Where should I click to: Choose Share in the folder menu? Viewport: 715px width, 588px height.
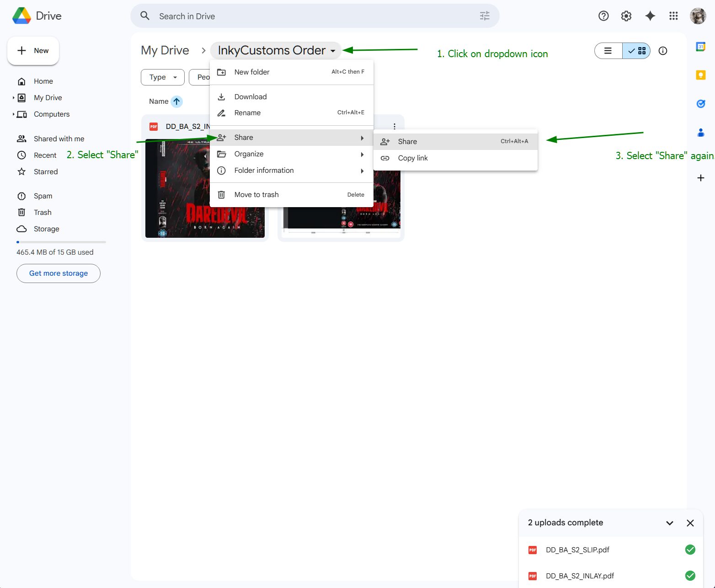tap(292, 138)
